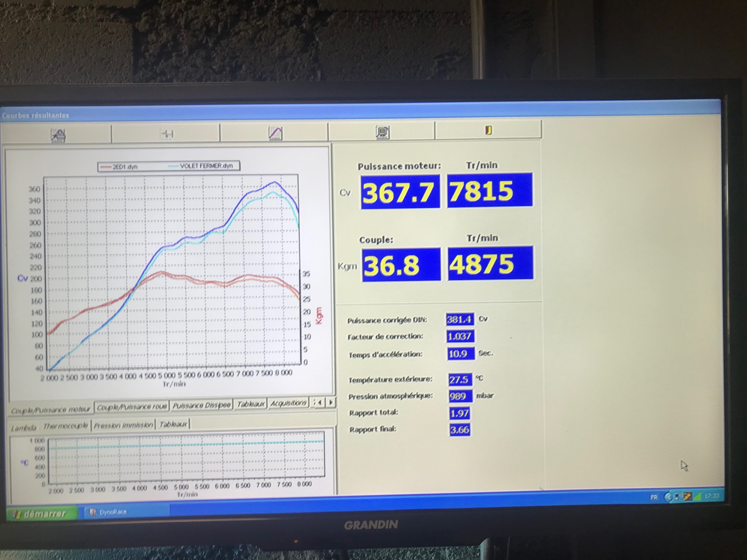Click the Puissance corrigée DIN value field

coord(459,319)
